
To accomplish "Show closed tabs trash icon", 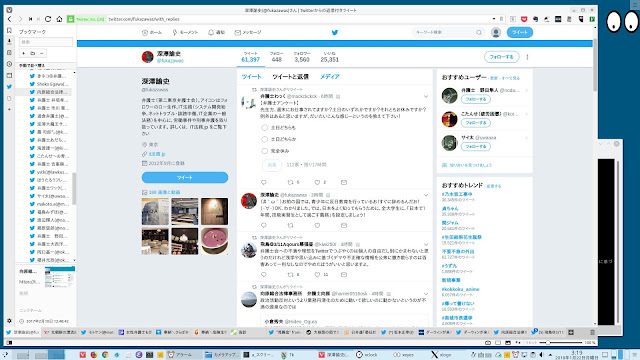I will click(x=592, y=332).
